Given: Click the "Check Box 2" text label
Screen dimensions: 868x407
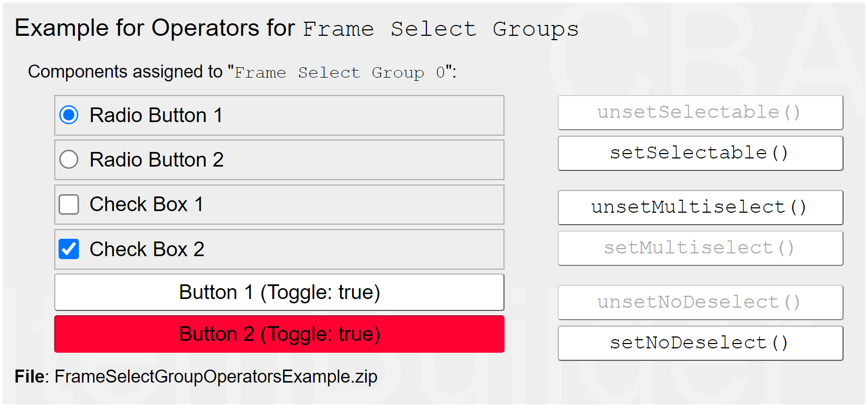Looking at the screenshot, I should (x=146, y=250).
